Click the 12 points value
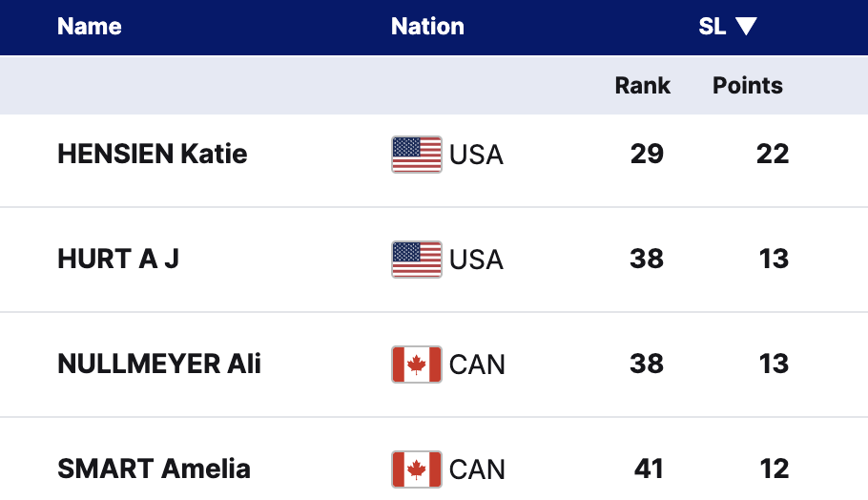 tap(775, 469)
